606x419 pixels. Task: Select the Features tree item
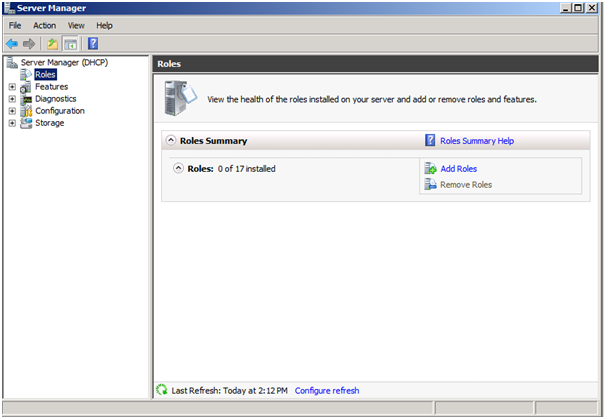tap(51, 87)
